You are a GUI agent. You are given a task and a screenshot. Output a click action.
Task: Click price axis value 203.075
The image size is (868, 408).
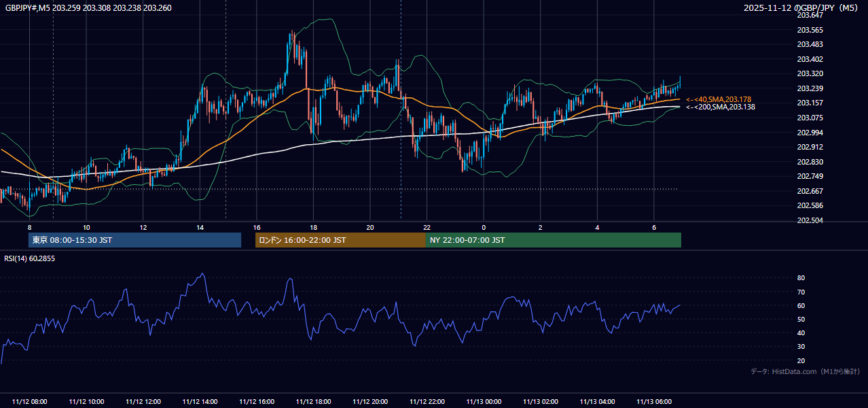[x=810, y=118]
